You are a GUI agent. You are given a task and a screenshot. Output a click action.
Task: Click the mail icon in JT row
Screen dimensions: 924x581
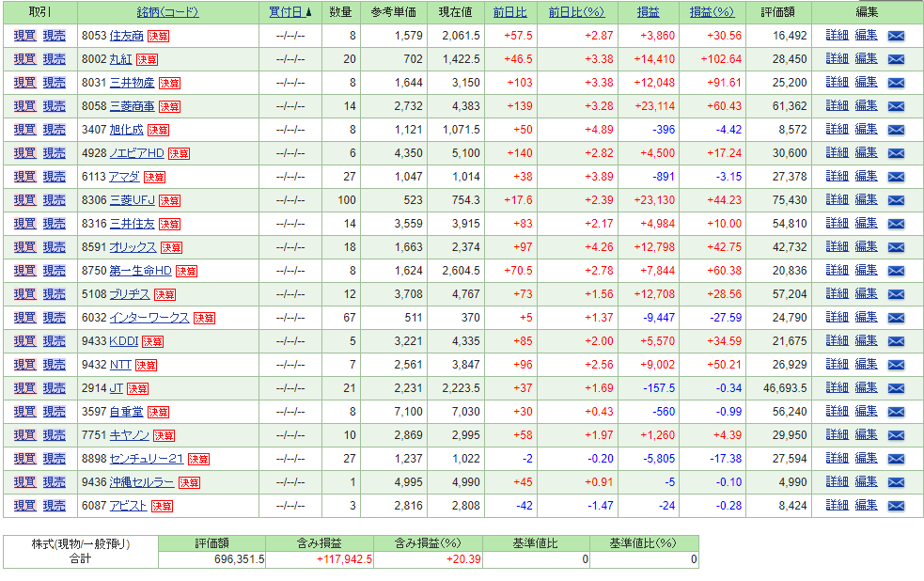[896, 389]
